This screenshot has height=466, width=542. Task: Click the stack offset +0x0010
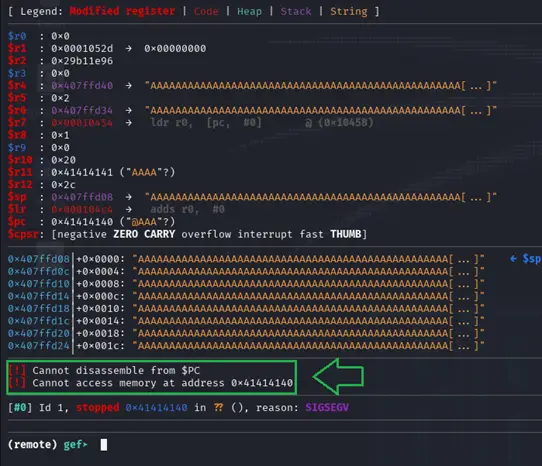click(100, 308)
